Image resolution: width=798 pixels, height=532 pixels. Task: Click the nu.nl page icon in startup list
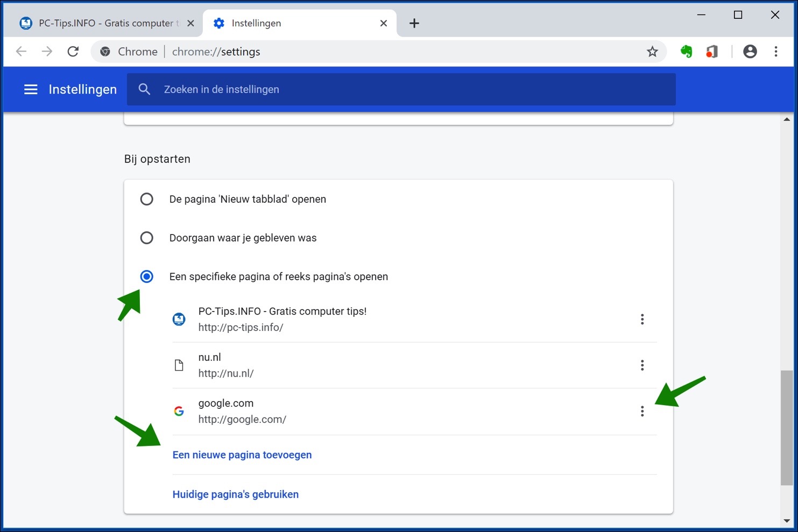(x=179, y=365)
